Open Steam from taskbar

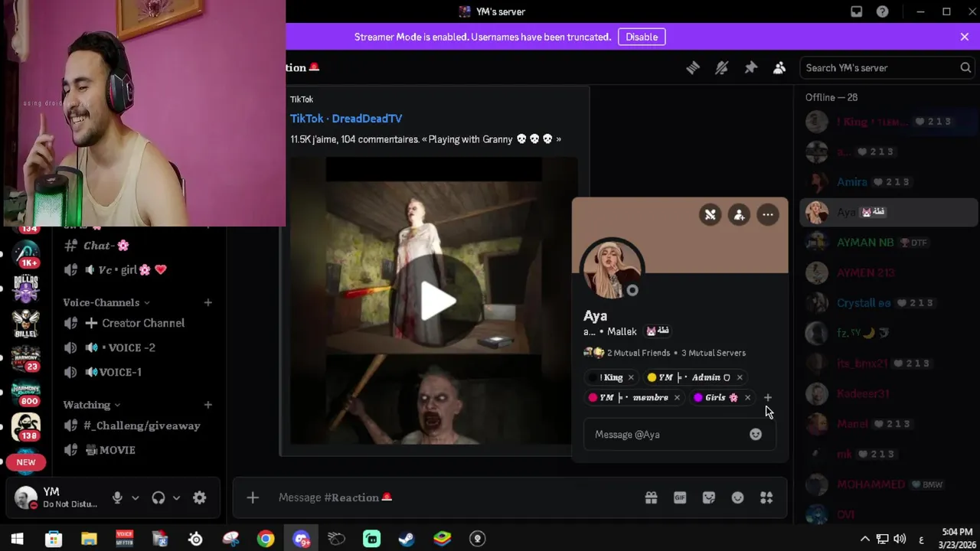coord(407,539)
